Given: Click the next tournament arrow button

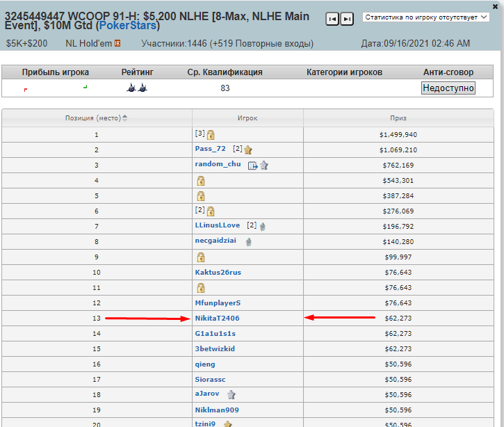Looking at the screenshot, I should click(x=347, y=19).
